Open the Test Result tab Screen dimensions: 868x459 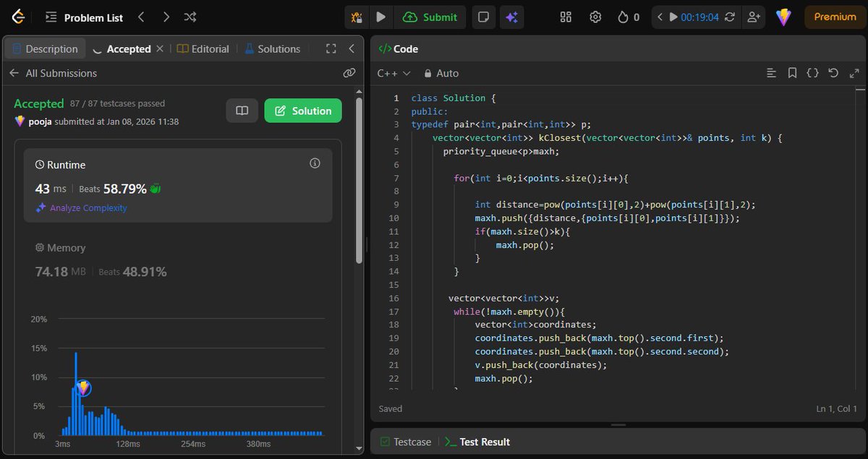(477, 442)
